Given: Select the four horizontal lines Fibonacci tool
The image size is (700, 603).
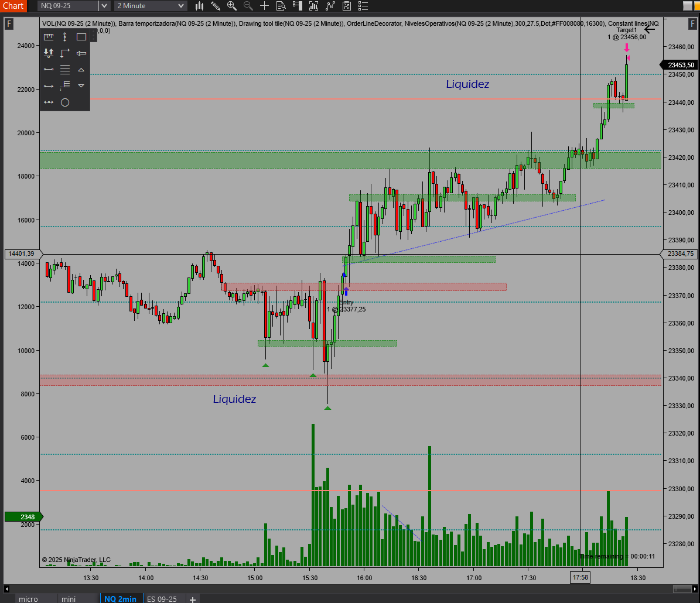Looking at the screenshot, I should (x=65, y=70).
